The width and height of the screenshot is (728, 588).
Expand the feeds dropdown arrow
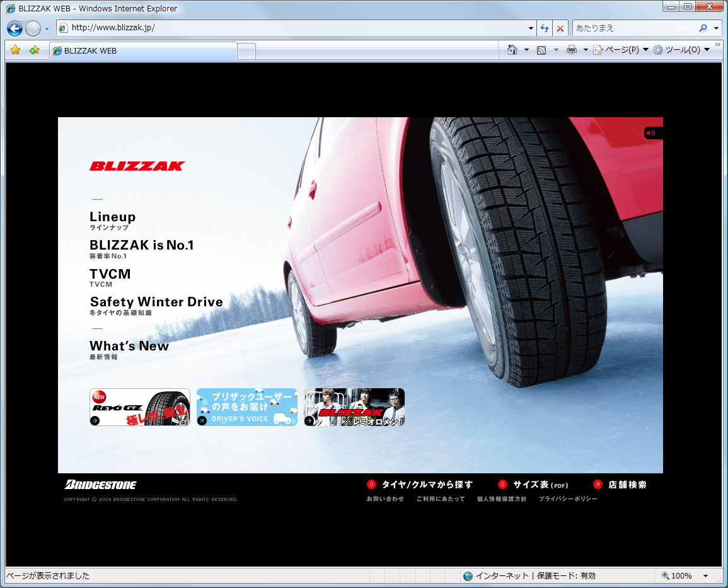556,50
